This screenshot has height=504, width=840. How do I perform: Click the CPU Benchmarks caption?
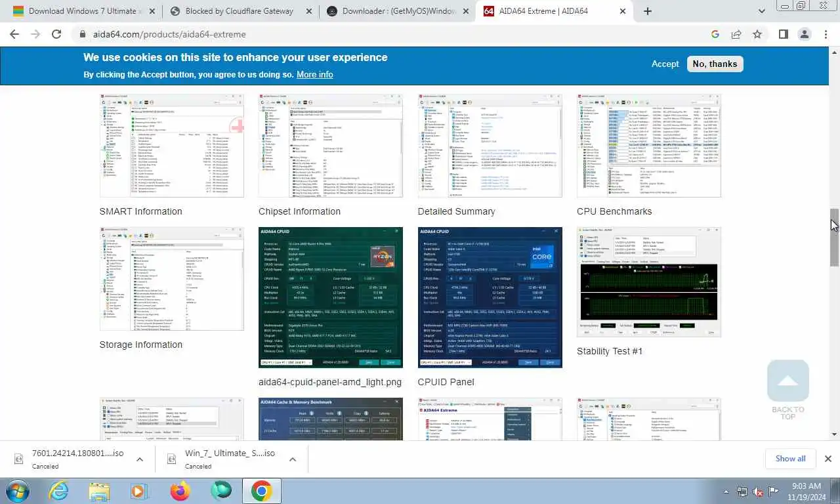point(614,211)
